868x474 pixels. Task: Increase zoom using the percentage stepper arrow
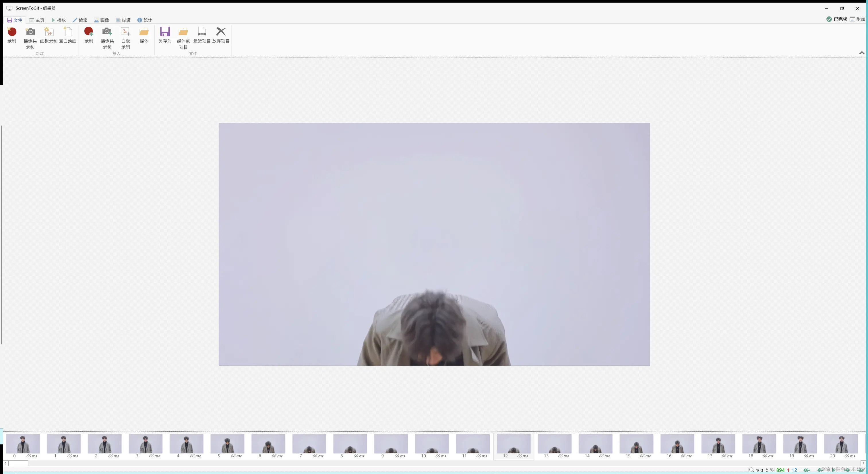(767, 468)
